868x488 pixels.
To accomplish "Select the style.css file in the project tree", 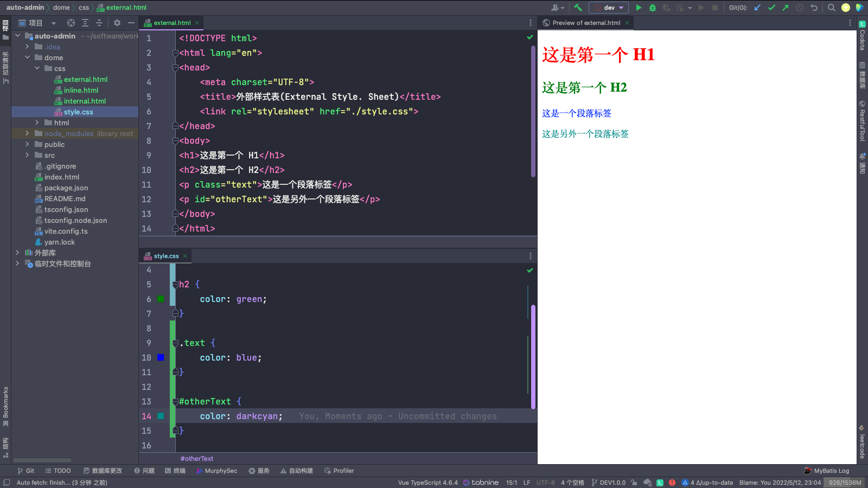I will click(x=79, y=112).
